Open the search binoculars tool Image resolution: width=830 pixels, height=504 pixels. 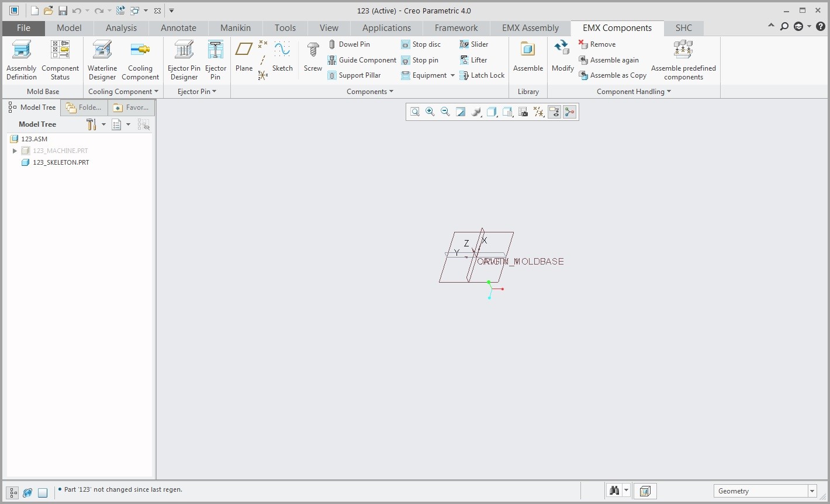(614, 491)
